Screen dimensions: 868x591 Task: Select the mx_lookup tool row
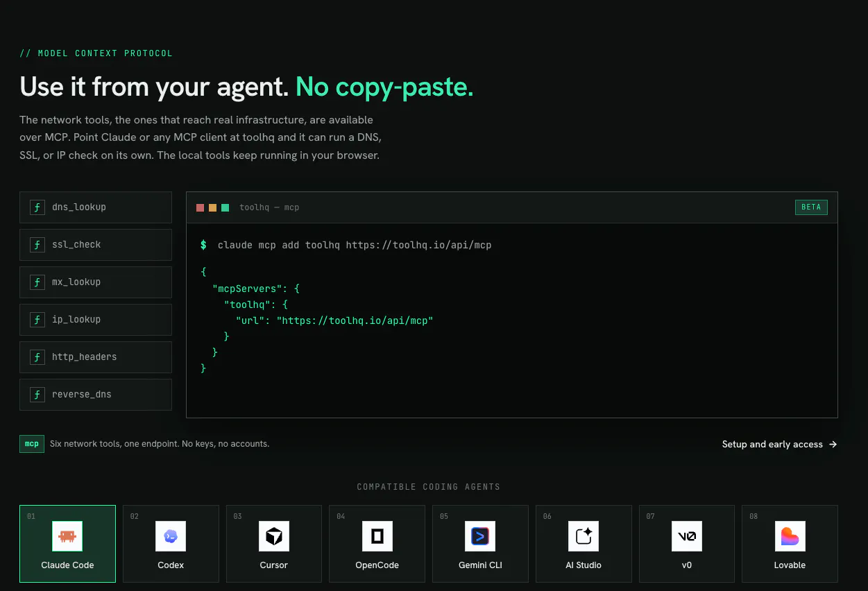pyautogui.click(x=96, y=282)
